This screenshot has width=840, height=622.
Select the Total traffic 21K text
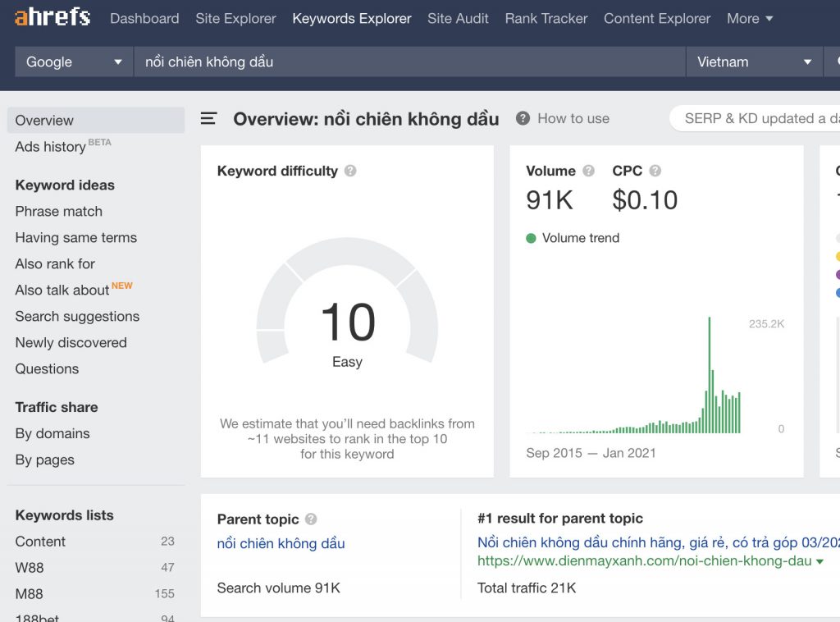pos(527,588)
